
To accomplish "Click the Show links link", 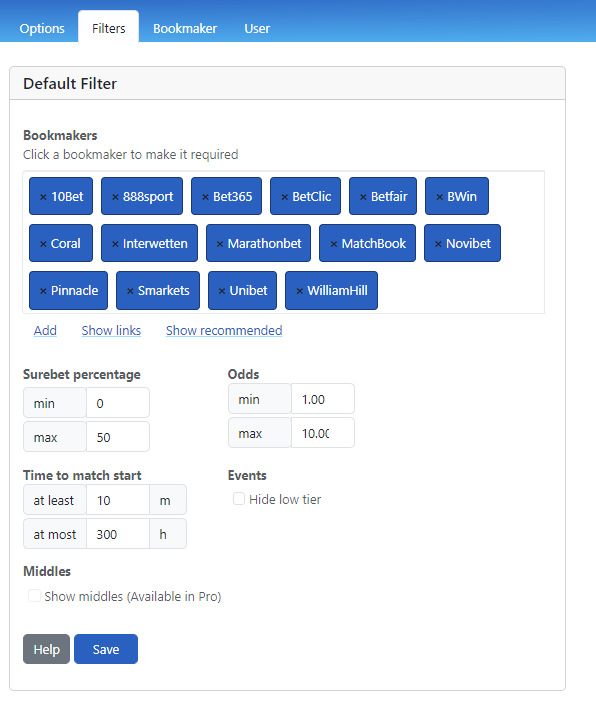I will pos(111,331).
